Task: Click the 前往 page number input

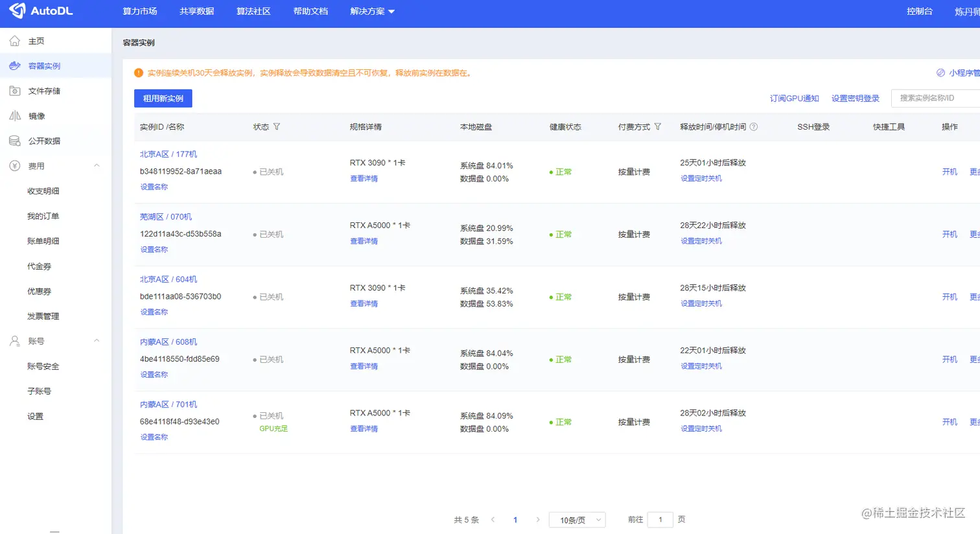Action: [660, 520]
